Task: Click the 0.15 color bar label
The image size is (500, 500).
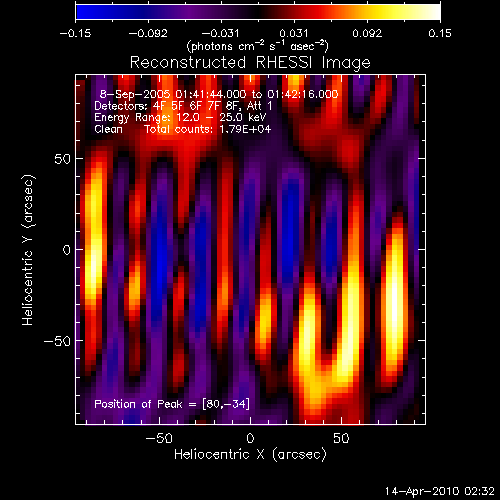Action: (440, 33)
